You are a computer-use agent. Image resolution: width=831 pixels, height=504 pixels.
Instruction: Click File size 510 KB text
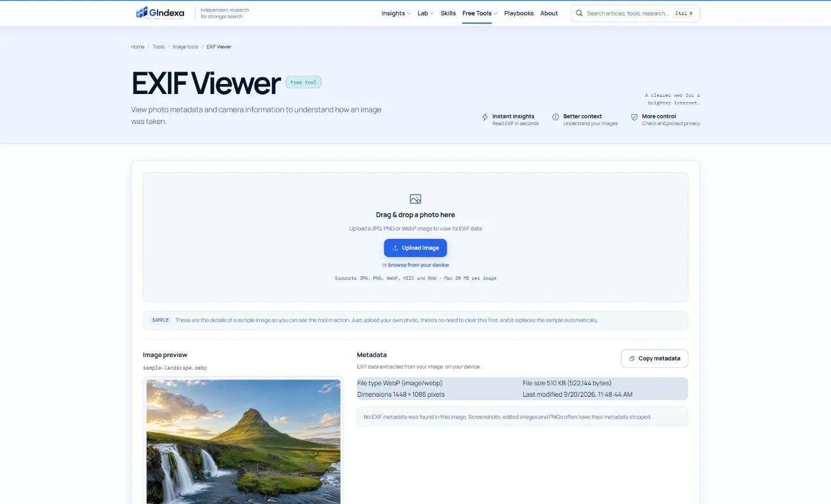click(567, 383)
